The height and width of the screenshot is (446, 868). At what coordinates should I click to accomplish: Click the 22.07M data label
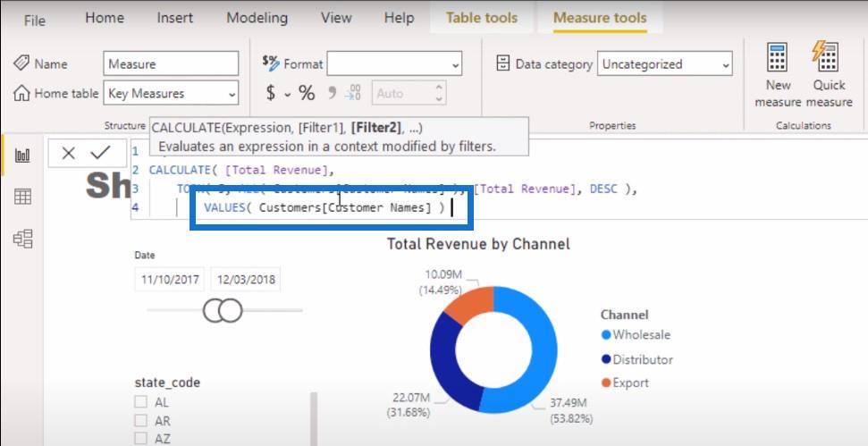coord(412,398)
